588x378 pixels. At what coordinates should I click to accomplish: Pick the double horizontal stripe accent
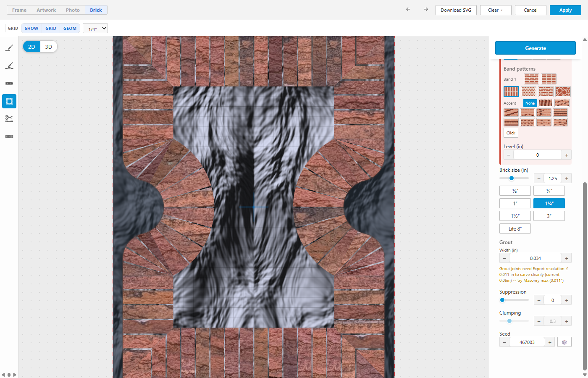coord(560,113)
